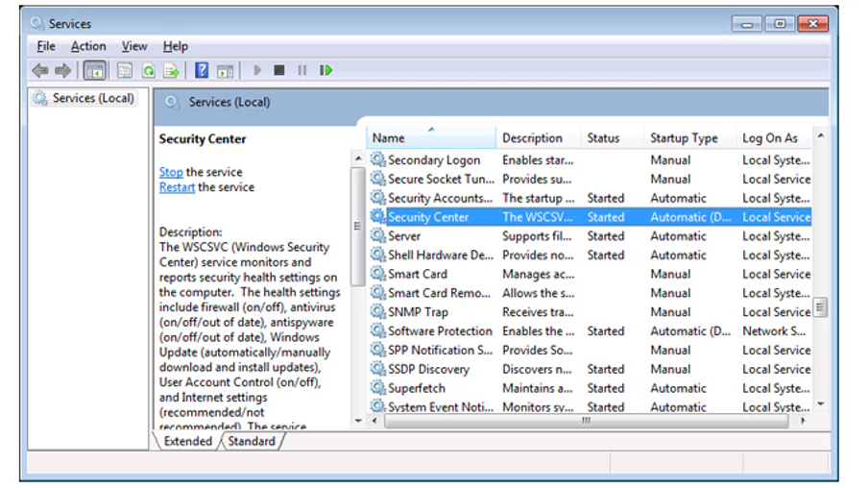Viewport: 868px width, 488px height.
Task: Open the File menu
Action: click(46, 46)
